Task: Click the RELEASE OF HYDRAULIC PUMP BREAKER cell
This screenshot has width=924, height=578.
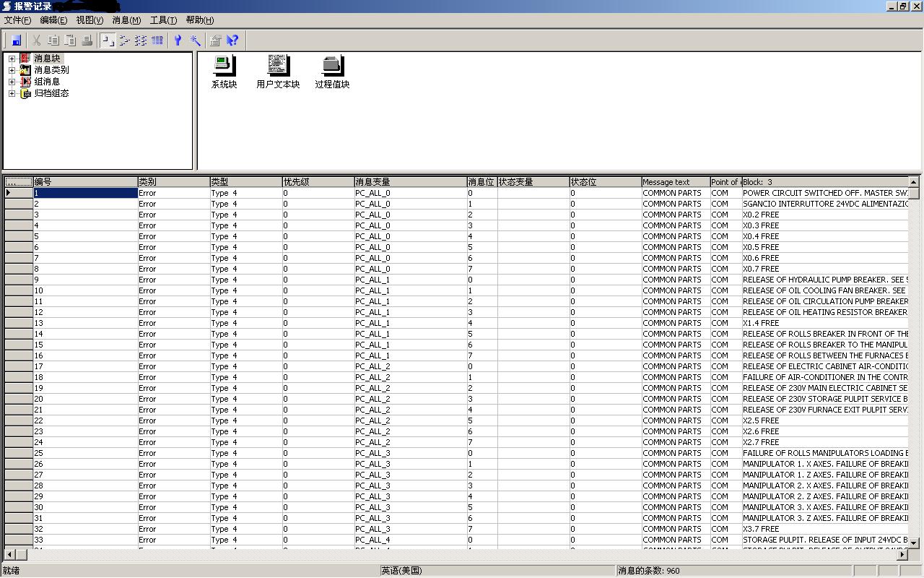Action: (x=824, y=280)
